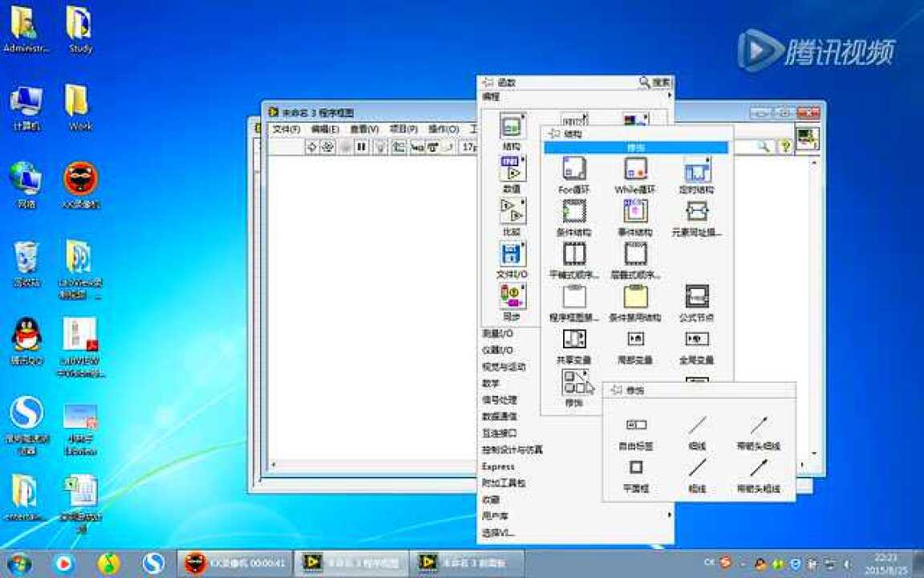
Task: Select the For循环 structure icon
Action: (x=573, y=170)
